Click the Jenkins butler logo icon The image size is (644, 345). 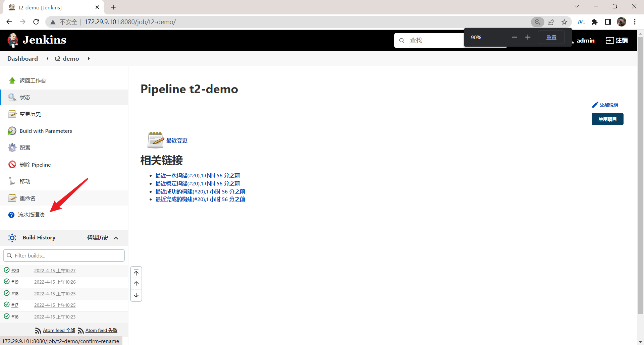pos(13,40)
